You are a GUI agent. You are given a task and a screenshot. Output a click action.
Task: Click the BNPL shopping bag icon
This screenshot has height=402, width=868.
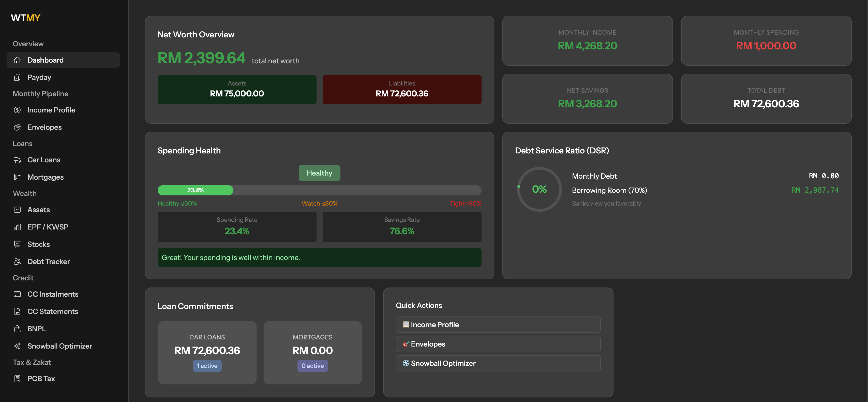coord(17,328)
